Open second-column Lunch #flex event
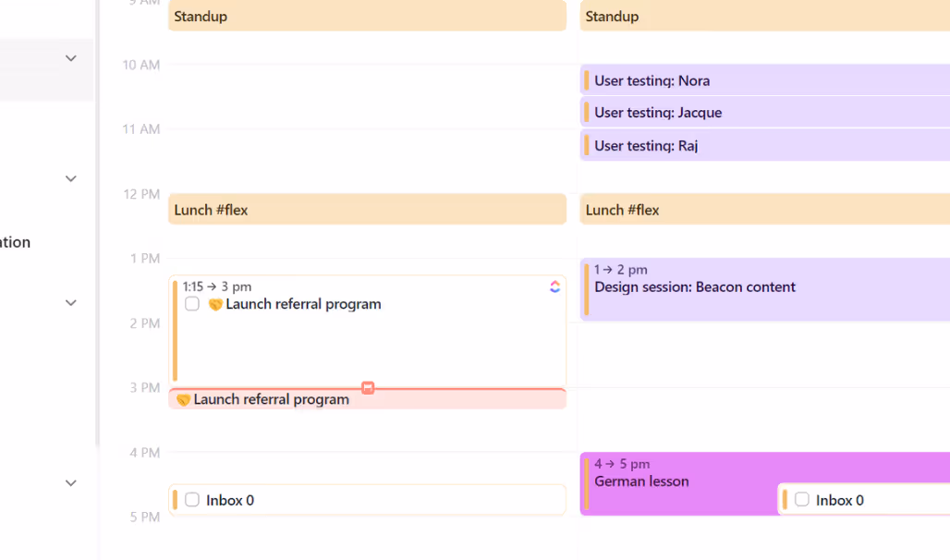This screenshot has width=950, height=560. click(764, 209)
